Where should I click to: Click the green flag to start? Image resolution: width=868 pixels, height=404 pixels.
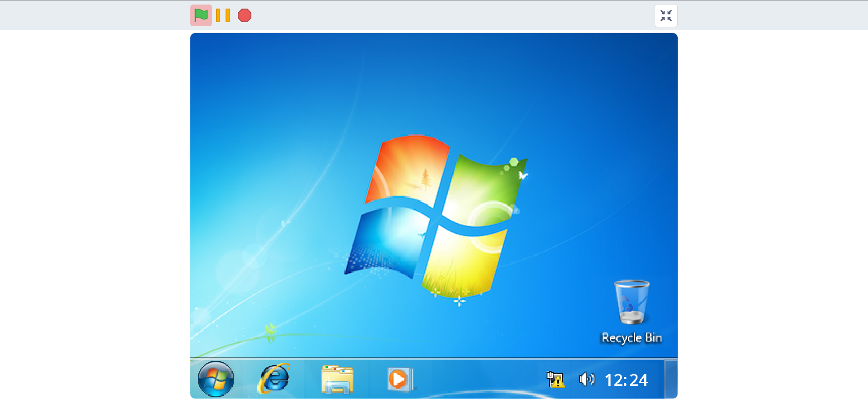tap(201, 15)
